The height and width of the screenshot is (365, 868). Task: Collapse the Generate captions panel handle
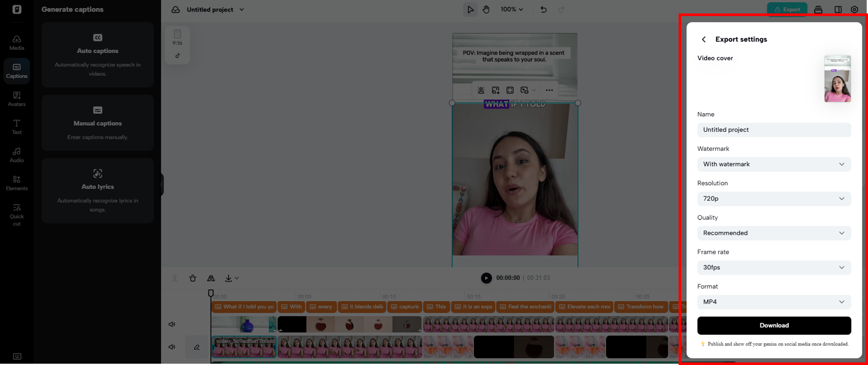click(162, 185)
